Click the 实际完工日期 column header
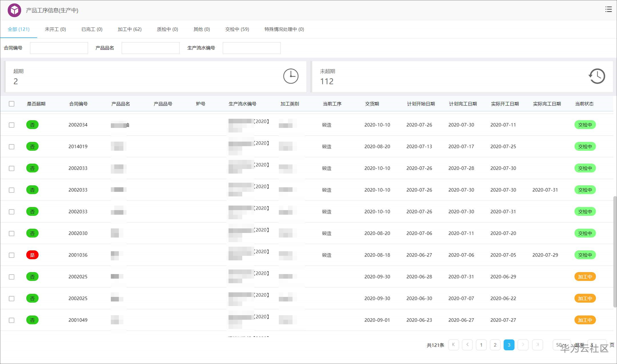Image resolution: width=617 pixels, height=364 pixels. pyautogui.click(x=547, y=104)
